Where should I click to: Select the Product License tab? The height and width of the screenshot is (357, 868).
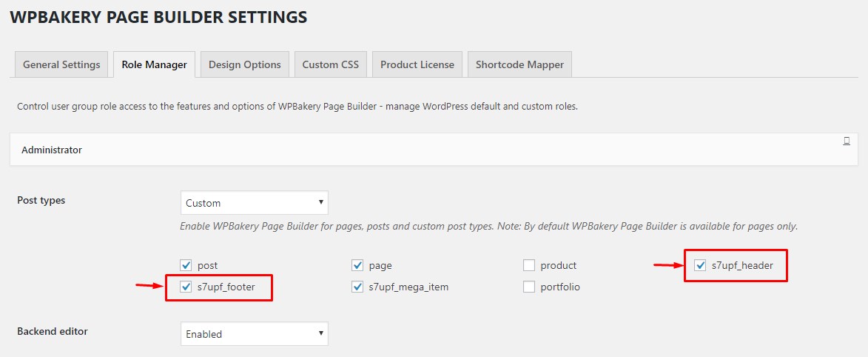[x=417, y=64]
